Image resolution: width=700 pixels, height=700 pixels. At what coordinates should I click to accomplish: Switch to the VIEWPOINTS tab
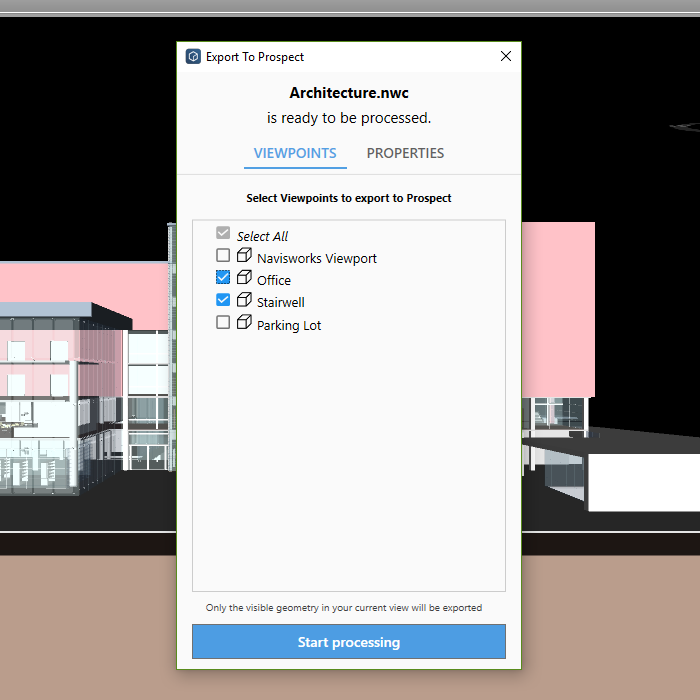pos(295,153)
